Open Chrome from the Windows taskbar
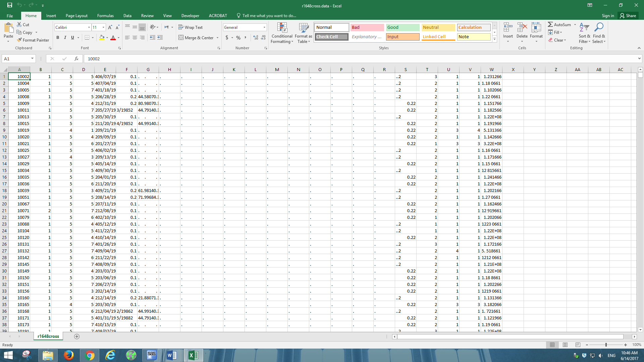 [x=90, y=355]
